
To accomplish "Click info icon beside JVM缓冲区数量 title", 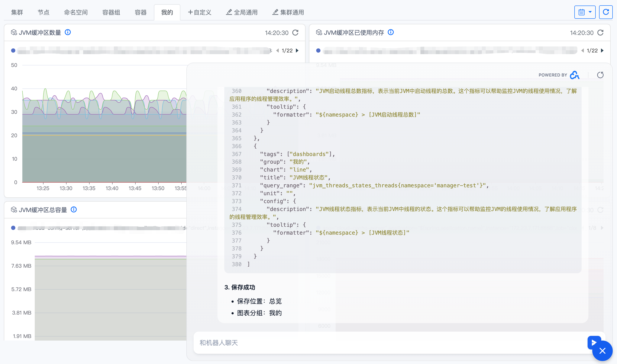I will [68, 32].
